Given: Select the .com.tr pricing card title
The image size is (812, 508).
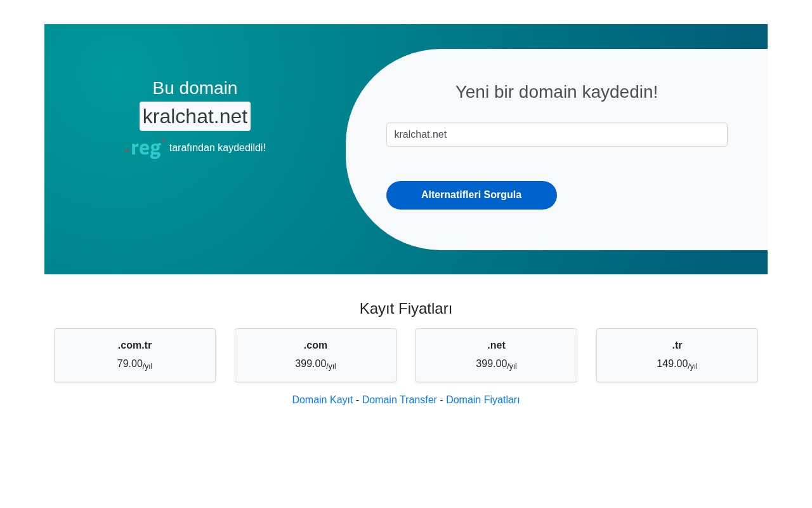Looking at the screenshot, I should [x=134, y=345].
